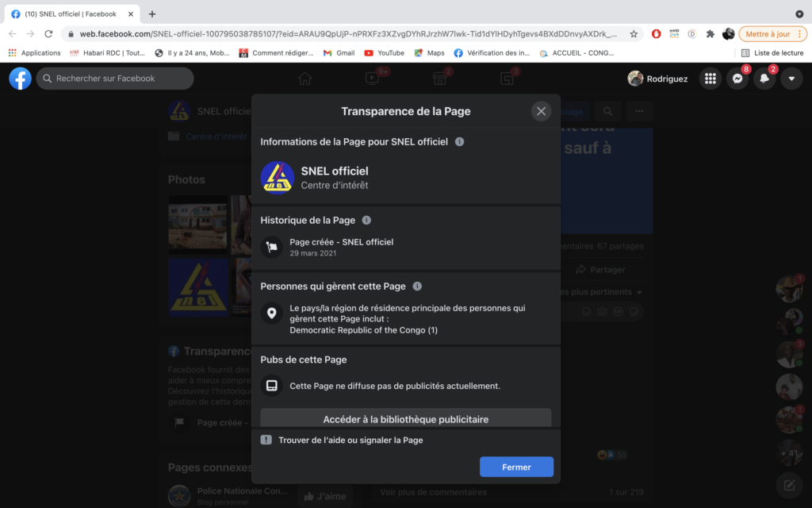Open the notifications bell
Viewport: 812px width, 508px height.
(x=764, y=79)
